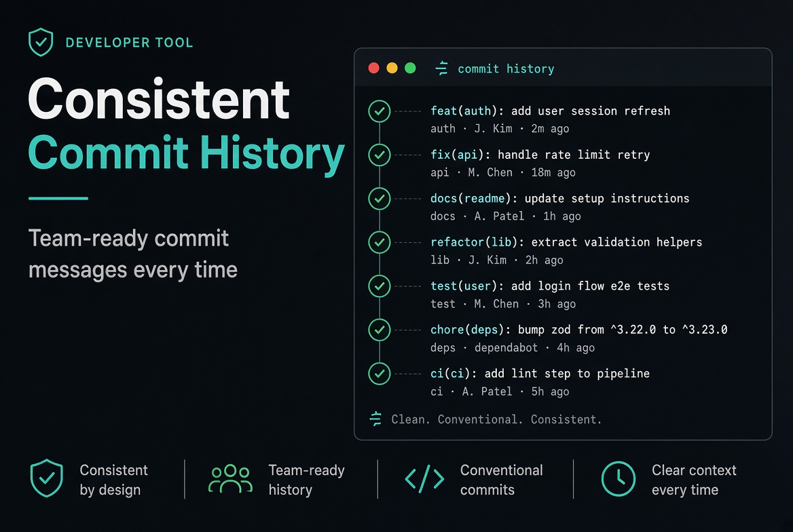This screenshot has height=532, width=793.
Task: Click metadata 'test · M. Chen · 3h ago'
Action: (503, 304)
